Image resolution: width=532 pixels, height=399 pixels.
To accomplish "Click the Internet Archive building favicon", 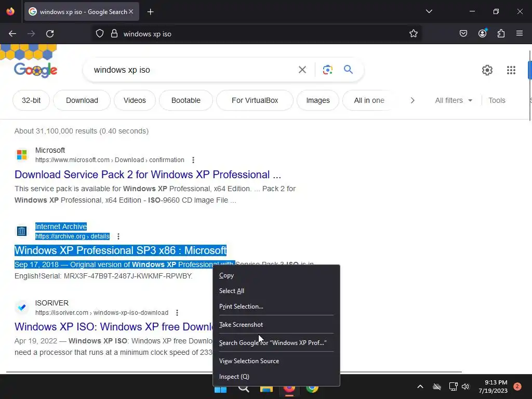I will tap(22, 231).
